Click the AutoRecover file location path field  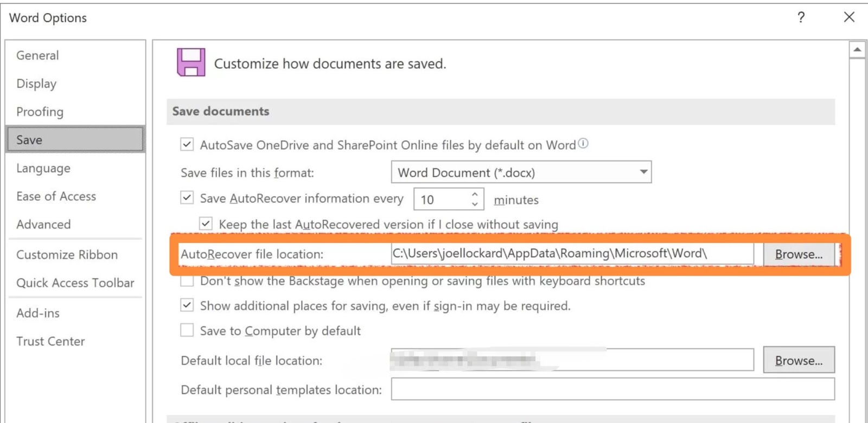[572, 254]
